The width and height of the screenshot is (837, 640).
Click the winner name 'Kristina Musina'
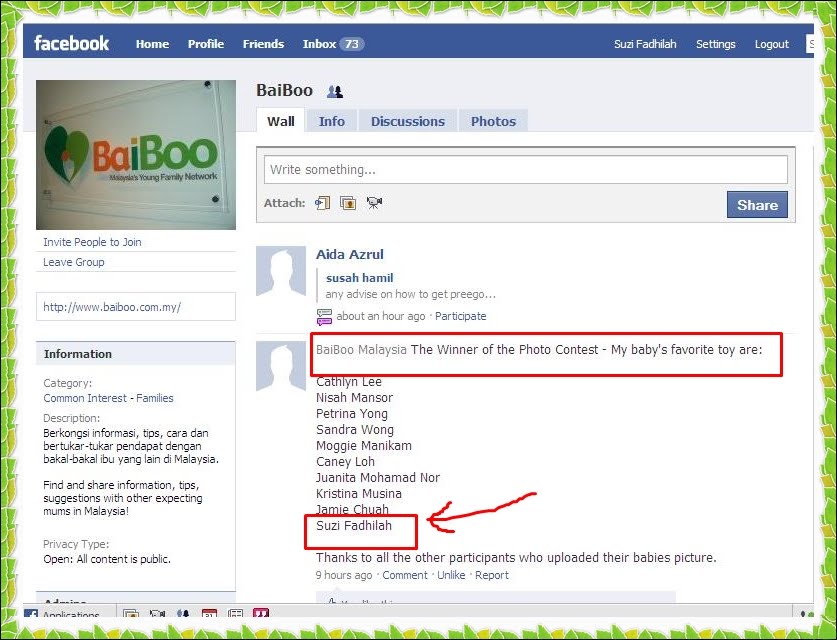pyautogui.click(x=359, y=494)
